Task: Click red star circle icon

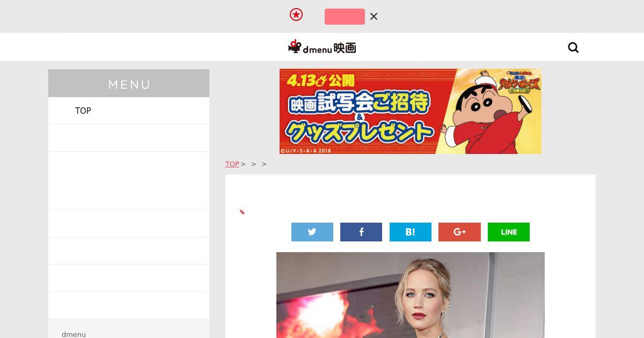Action: point(296,15)
